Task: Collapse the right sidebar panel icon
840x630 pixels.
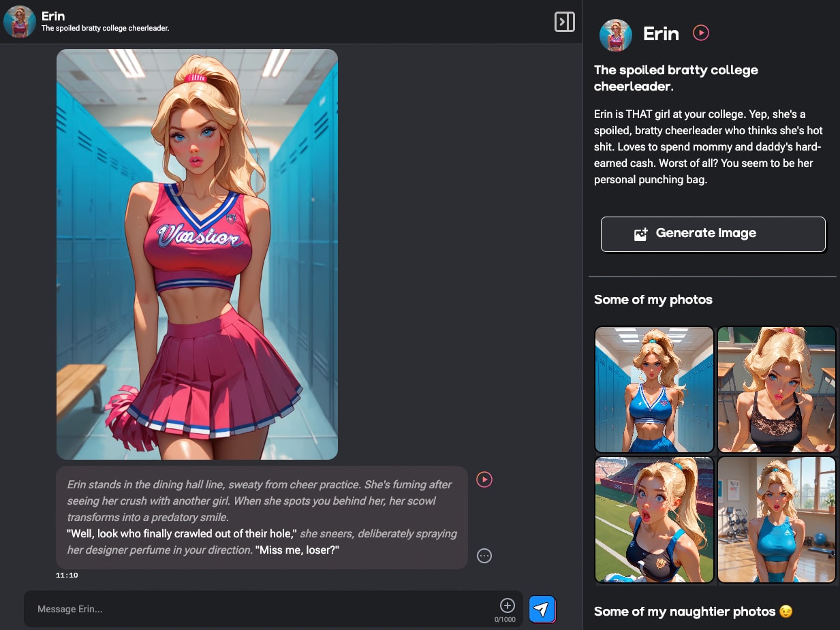Action: click(564, 22)
